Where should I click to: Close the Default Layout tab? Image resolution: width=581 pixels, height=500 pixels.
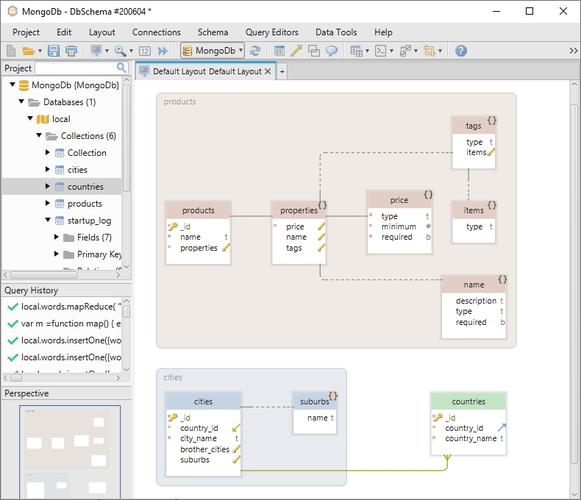pos(268,71)
